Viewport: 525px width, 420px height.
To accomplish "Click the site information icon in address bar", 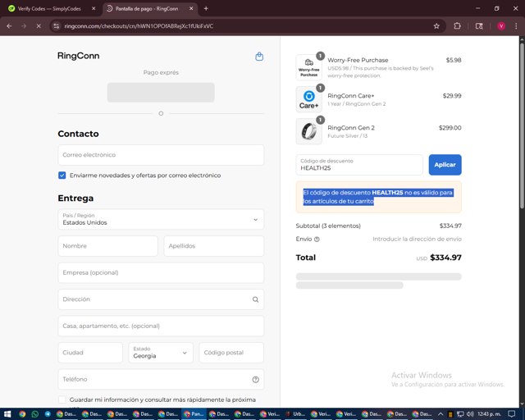I will pos(57,26).
